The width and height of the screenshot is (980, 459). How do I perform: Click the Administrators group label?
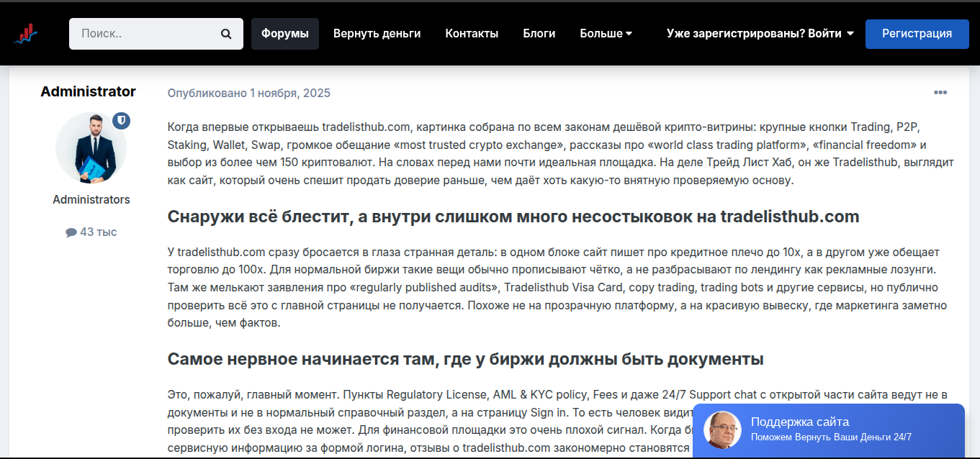coord(91,199)
